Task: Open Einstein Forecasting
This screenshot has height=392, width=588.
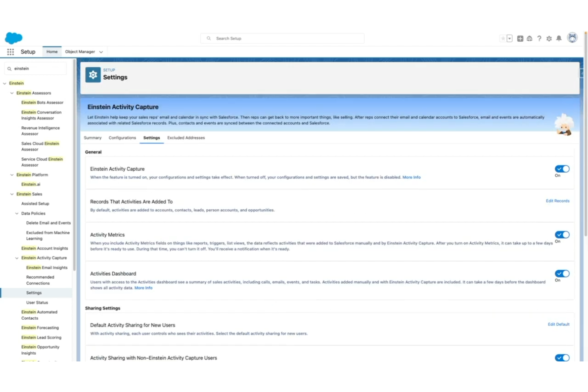Action: 40,328
